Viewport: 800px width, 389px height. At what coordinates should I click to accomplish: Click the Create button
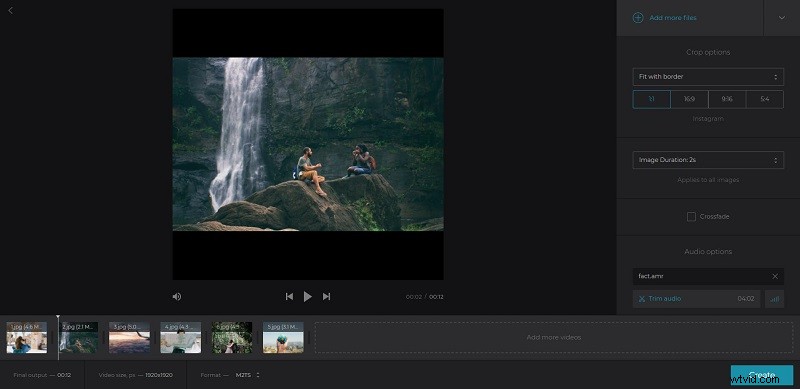pos(762,375)
